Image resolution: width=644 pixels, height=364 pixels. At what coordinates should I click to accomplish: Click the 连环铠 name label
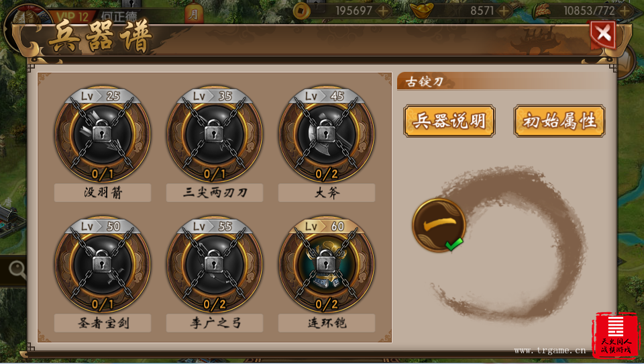click(x=327, y=323)
